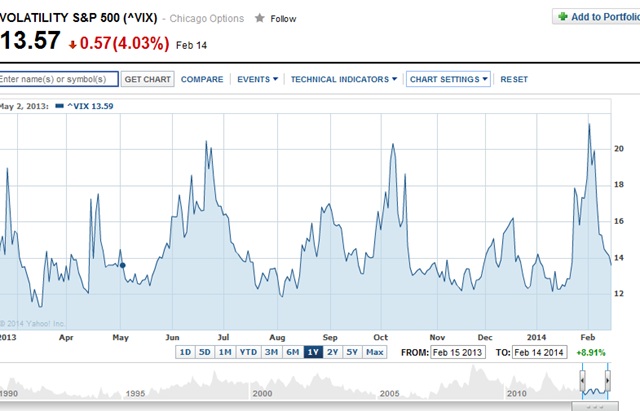Click the RESET link
Screen dimensions: 640x411
[x=514, y=79]
